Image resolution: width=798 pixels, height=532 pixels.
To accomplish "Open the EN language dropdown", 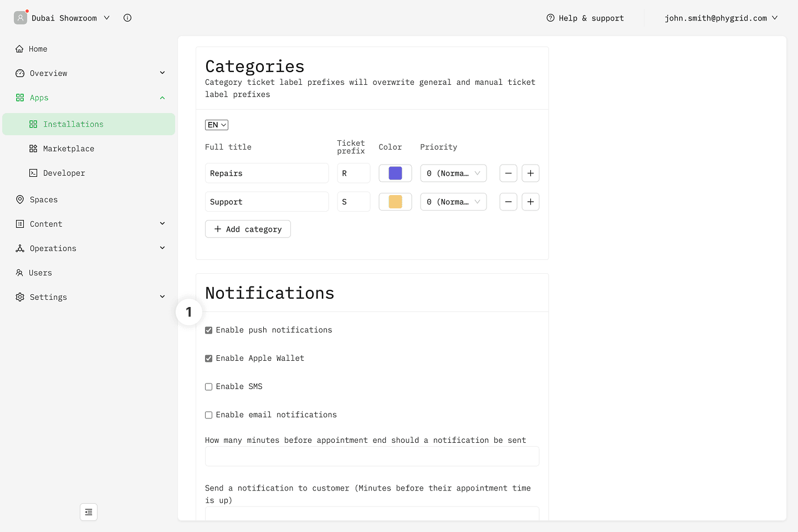I will (217, 125).
